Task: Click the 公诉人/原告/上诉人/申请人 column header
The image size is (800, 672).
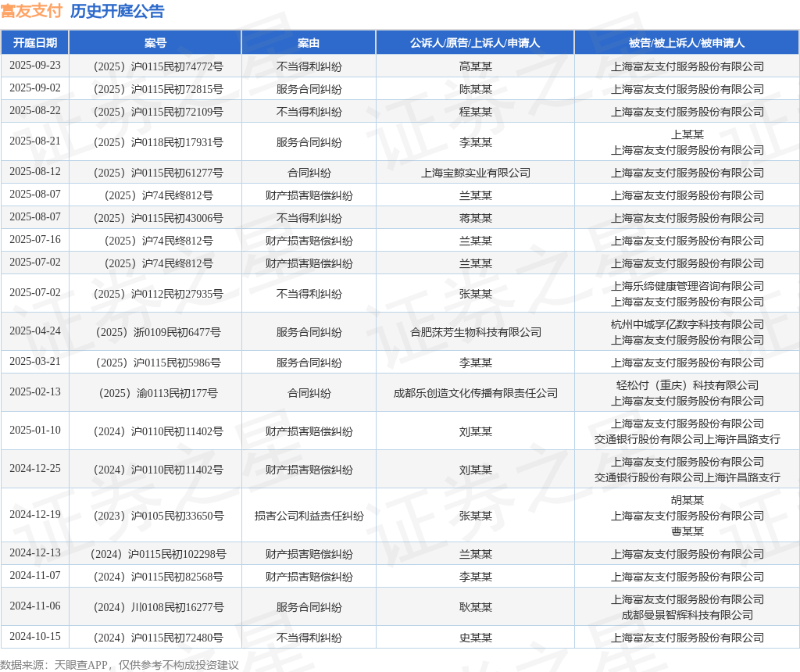Action: pos(475,43)
